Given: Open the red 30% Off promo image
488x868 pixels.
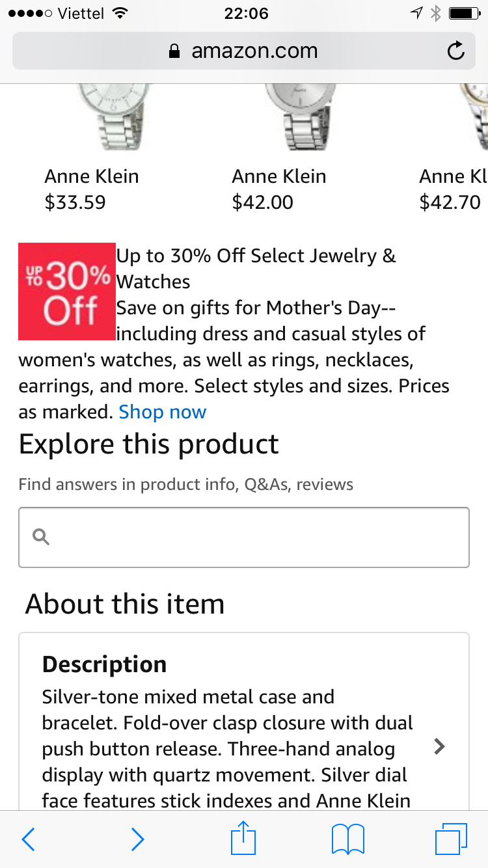Looking at the screenshot, I should point(67,291).
